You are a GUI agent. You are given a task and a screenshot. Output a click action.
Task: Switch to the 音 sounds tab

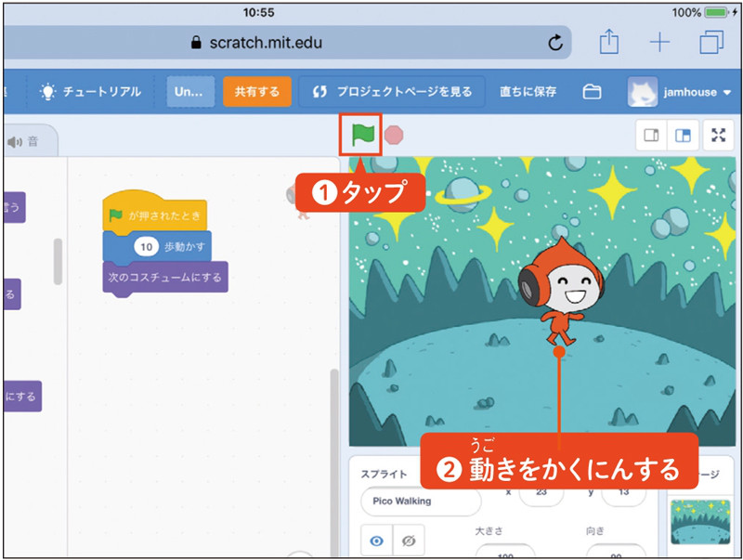point(24,141)
